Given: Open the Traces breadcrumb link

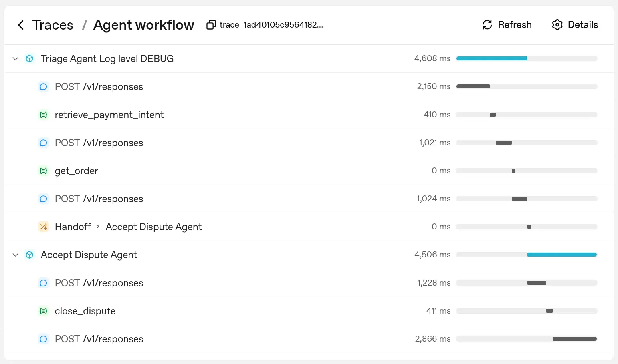Looking at the screenshot, I should coord(53,24).
